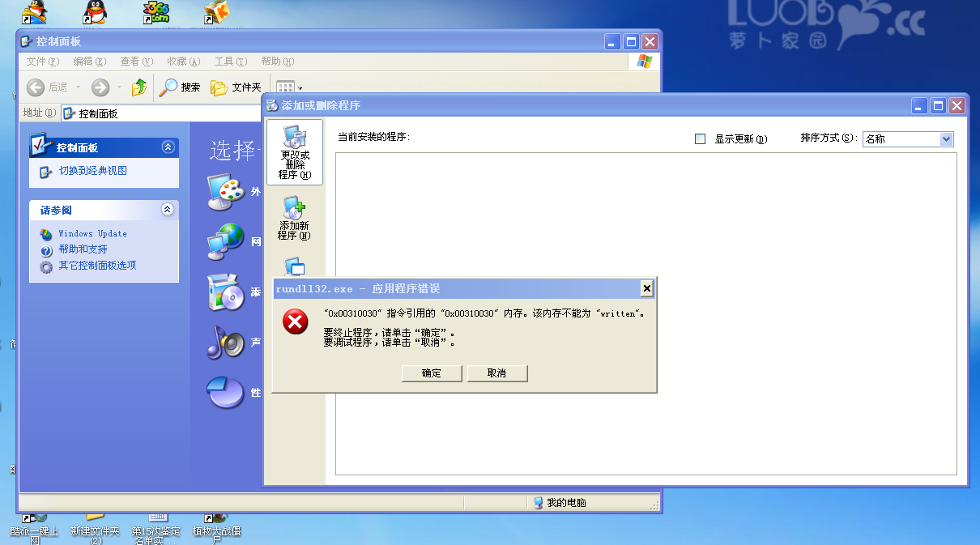Open the forward history dropdown arrow
This screenshot has width=980, height=545.
coord(119,87)
